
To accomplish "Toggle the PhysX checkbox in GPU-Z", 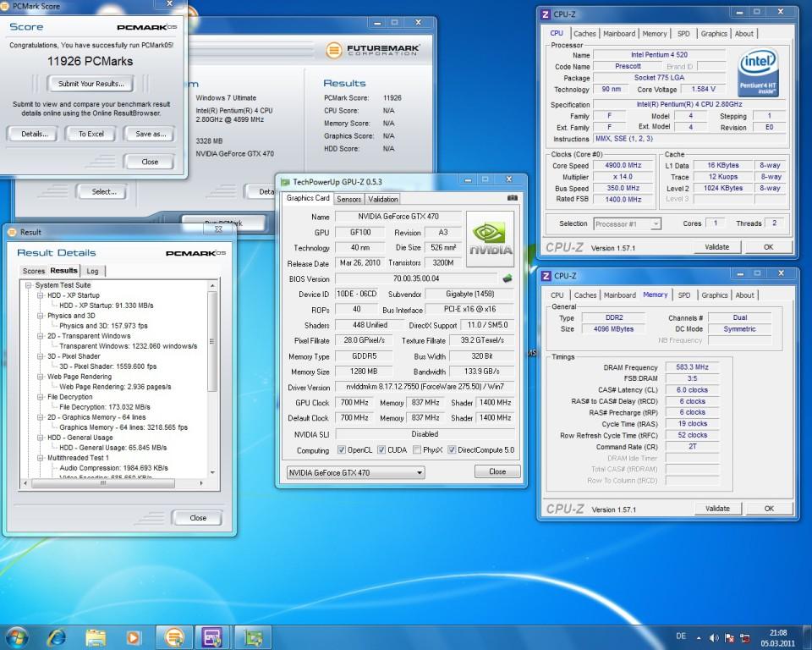I will click(417, 450).
